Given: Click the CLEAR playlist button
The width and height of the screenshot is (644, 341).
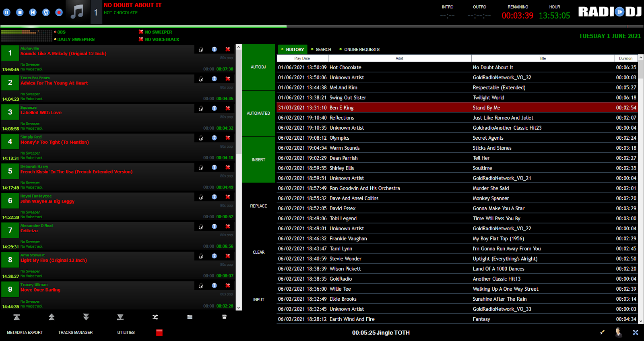Looking at the screenshot, I should [258, 252].
